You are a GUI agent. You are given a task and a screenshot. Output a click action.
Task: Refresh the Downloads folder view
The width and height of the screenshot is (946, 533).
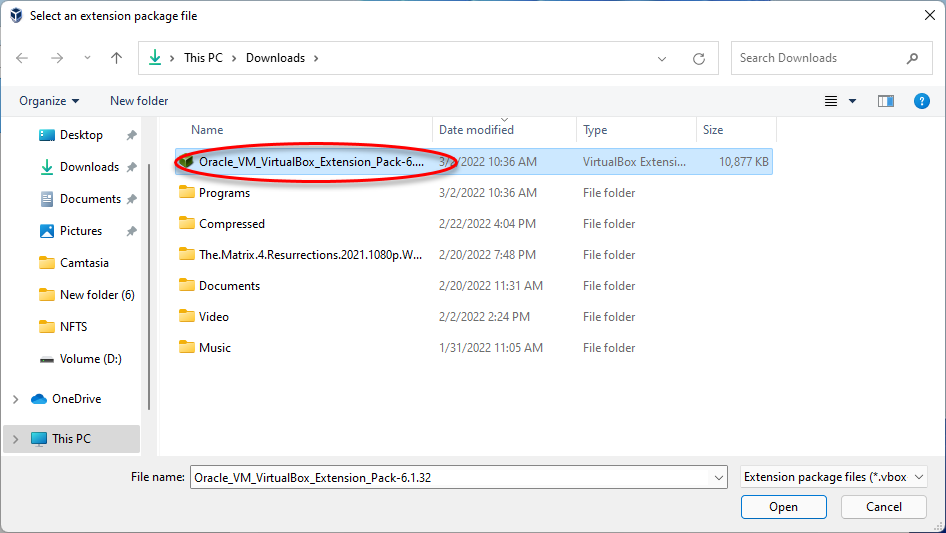click(x=699, y=59)
